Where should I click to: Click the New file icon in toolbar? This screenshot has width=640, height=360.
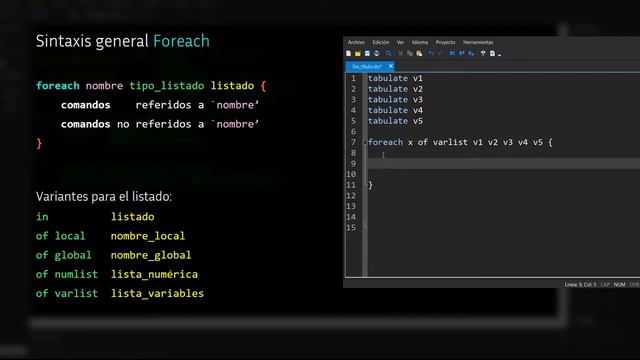point(348,53)
